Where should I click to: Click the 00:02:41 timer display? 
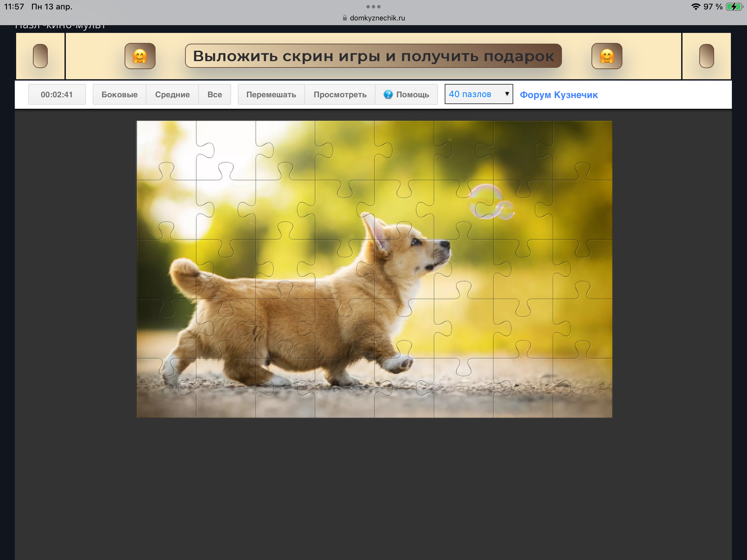pyautogui.click(x=57, y=95)
